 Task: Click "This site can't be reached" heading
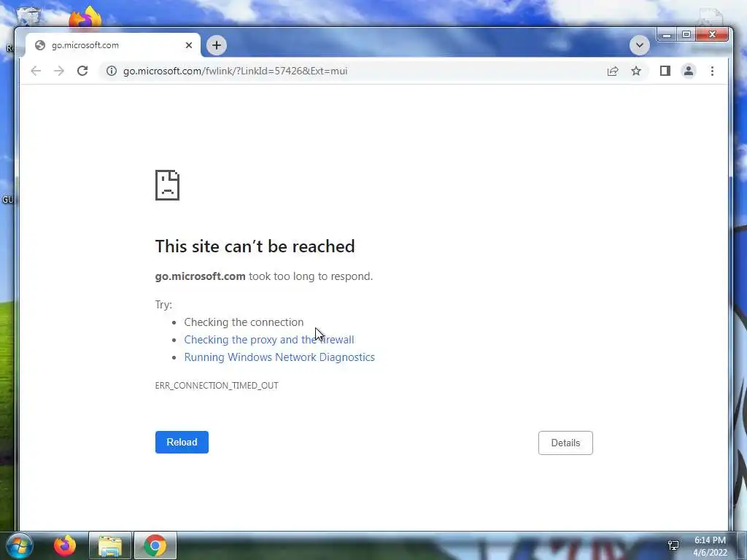coord(255,246)
